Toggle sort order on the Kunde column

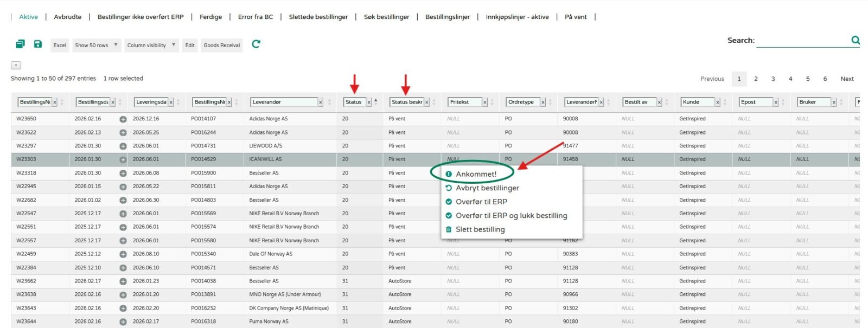click(x=725, y=102)
